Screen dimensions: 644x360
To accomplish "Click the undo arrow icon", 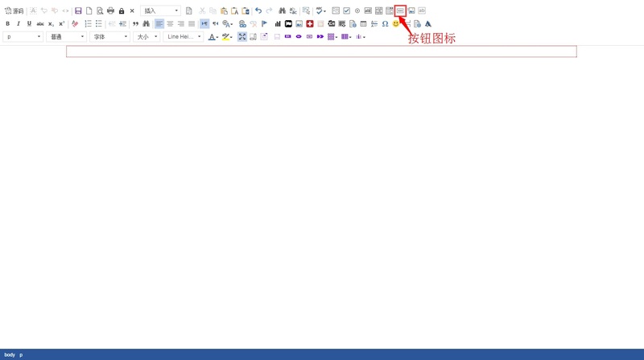I will click(x=258, y=11).
